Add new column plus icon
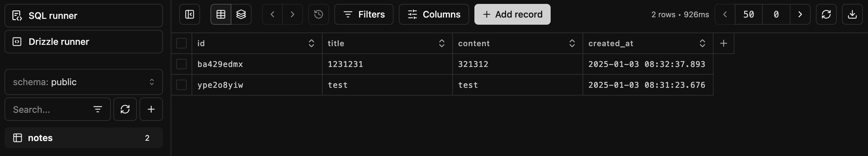The height and width of the screenshot is (156, 868). pyautogui.click(x=723, y=43)
